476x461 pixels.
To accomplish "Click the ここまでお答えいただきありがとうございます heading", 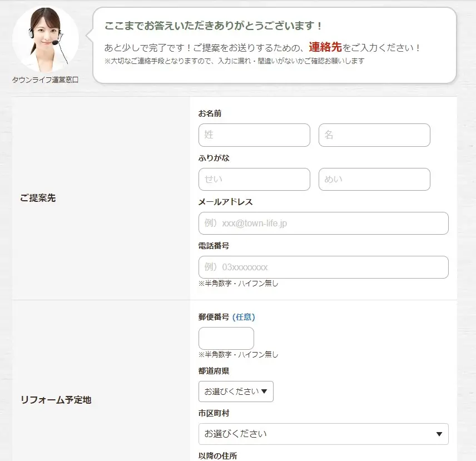I will point(213,26).
